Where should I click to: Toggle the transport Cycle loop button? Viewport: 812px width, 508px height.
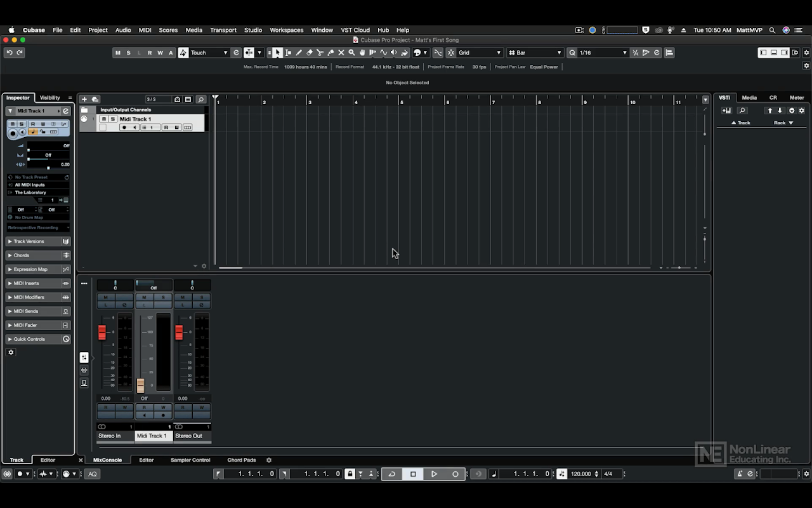[392, 474]
